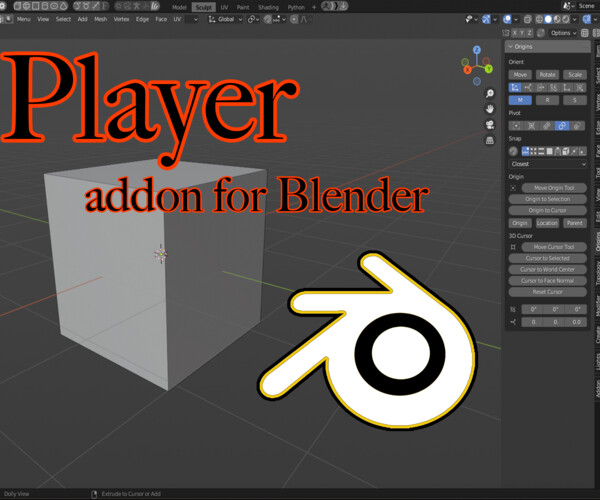
Task: Select Bounding Box Center pivot icon
Action: 516,126
